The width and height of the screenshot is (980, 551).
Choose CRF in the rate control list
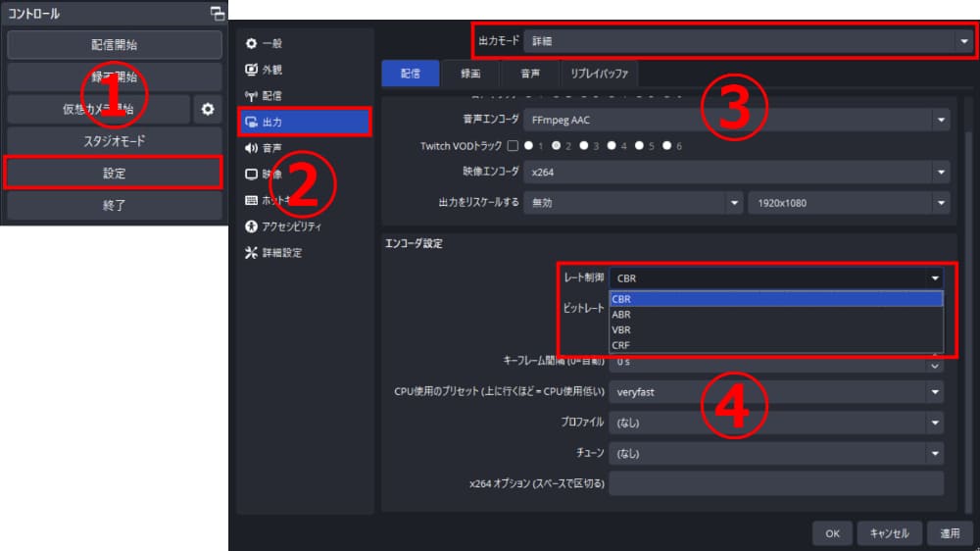tap(775, 345)
